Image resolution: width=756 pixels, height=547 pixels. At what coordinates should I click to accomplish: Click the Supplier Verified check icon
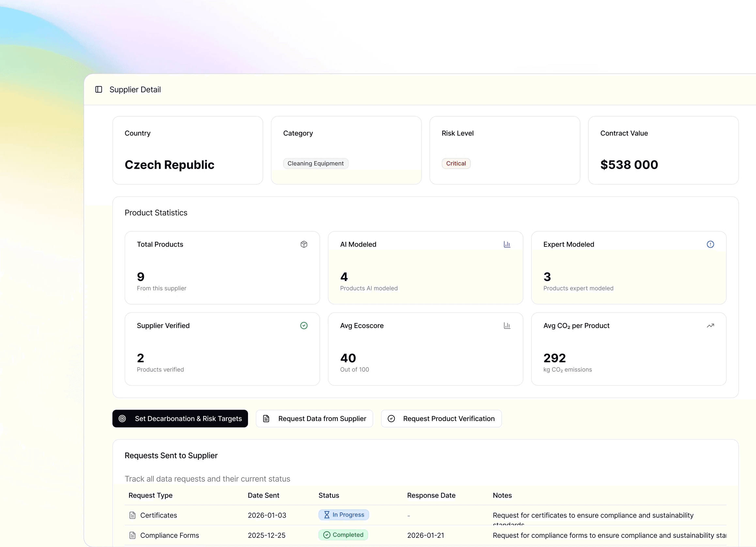coord(304,326)
